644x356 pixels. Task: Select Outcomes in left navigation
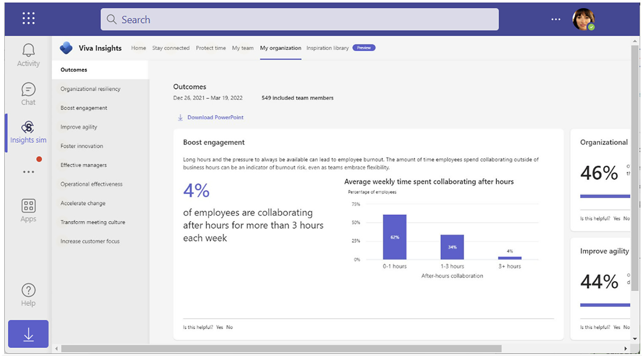pyautogui.click(x=100, y=70)
